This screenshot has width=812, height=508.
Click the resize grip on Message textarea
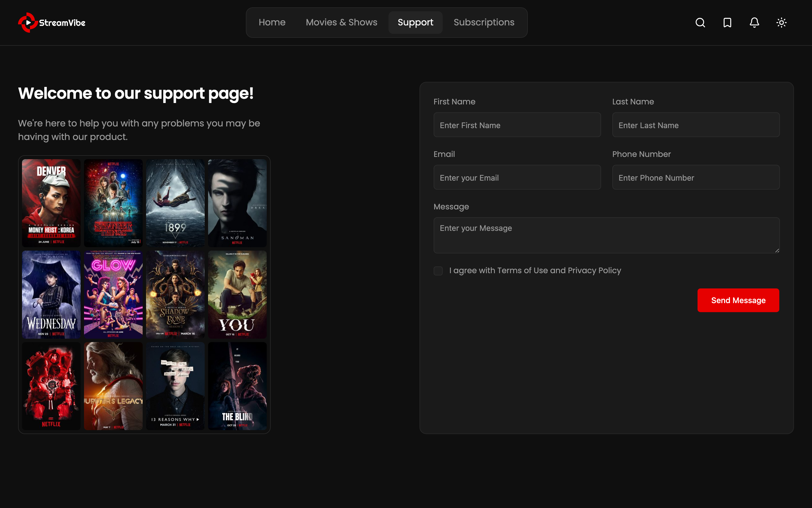point(777,251)
